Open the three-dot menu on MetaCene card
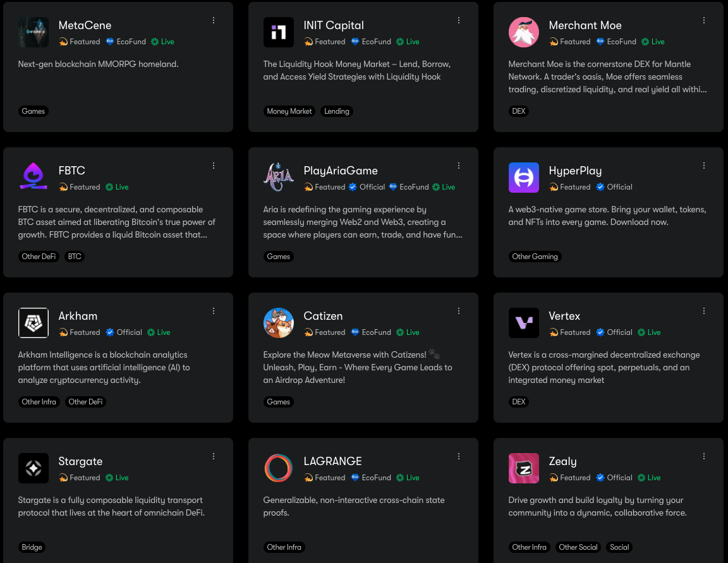The height and width of the screenshot is (563, 728). tap(214, 20)
